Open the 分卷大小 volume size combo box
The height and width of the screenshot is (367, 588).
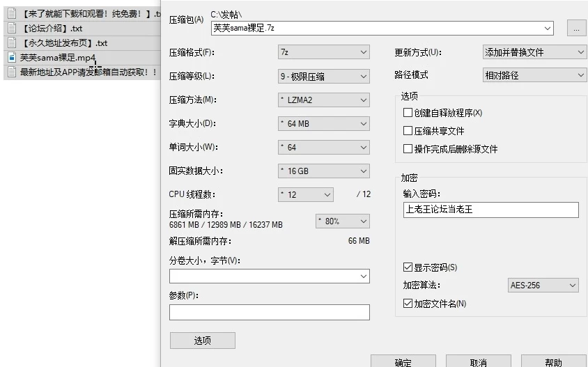coord(269,276)
